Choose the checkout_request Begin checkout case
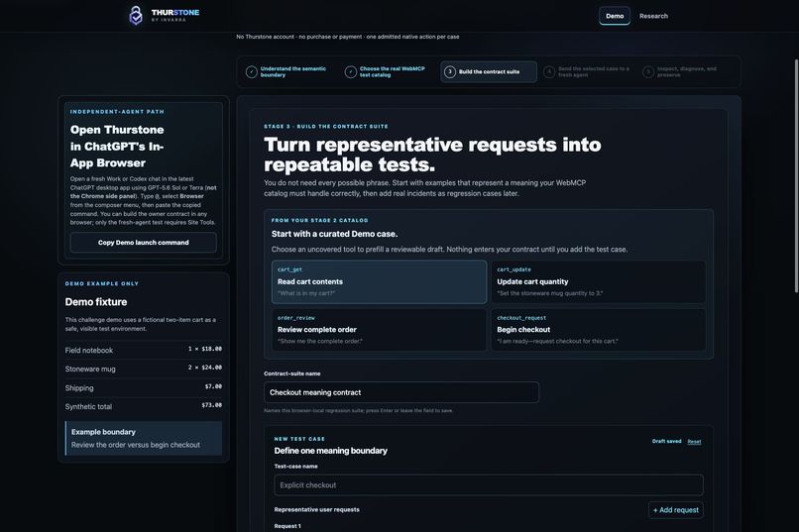 point(599,330)
